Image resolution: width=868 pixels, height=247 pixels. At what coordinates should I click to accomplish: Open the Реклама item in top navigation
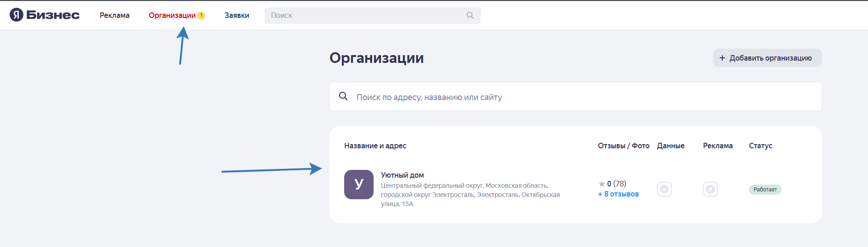coord(114,16)
